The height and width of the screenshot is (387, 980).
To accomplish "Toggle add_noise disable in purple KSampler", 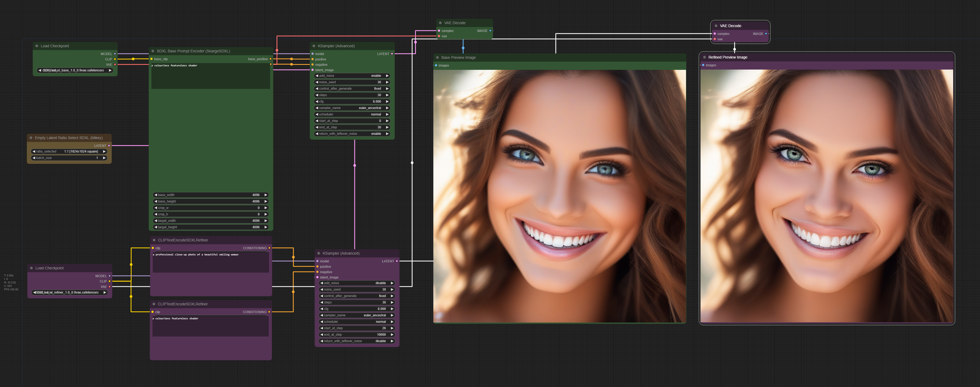I will click(x=357, y=283).
